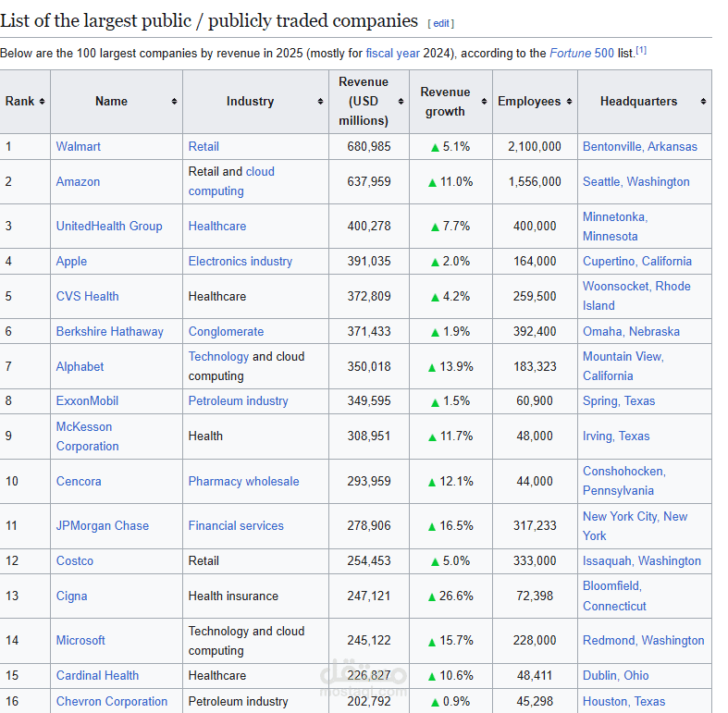Open the CVS Health link
Image resolution: width=728 pixels, height=713 pixels.
(x=87, y=296)
